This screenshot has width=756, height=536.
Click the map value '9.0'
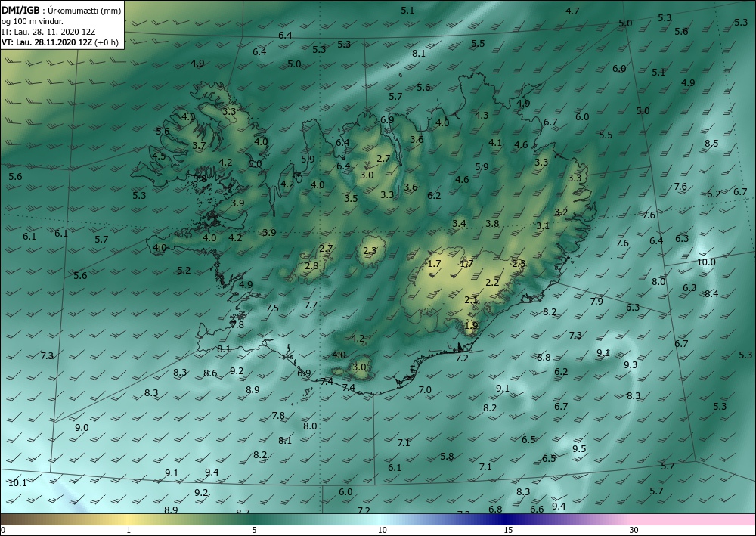(82, 428)
